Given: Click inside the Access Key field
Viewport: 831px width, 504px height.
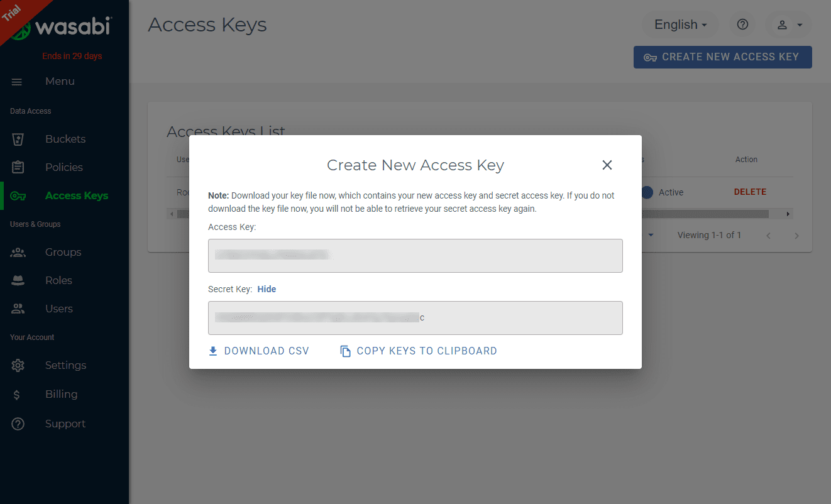Looking at the screenshot, I should click(415, 255).
